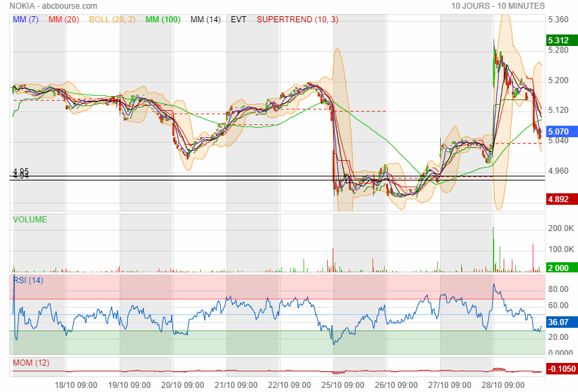
Task: Click the 21/10 09:00 date label
Action: click(236, 385)
